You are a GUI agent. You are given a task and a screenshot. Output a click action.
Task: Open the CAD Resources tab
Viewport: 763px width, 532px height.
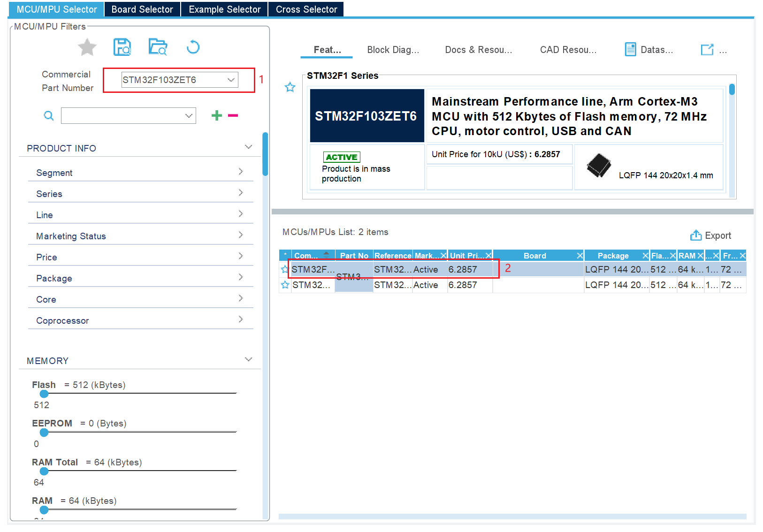click(568, 50)
